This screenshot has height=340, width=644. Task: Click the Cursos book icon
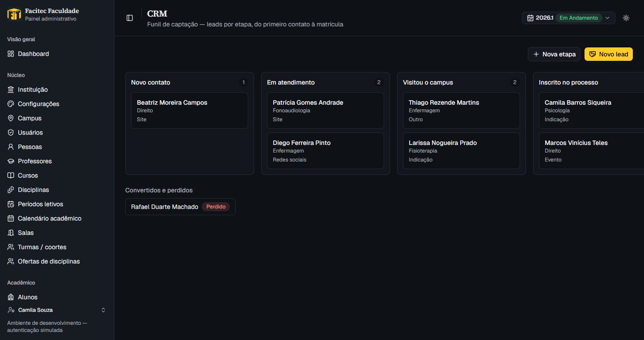(11, 175)
